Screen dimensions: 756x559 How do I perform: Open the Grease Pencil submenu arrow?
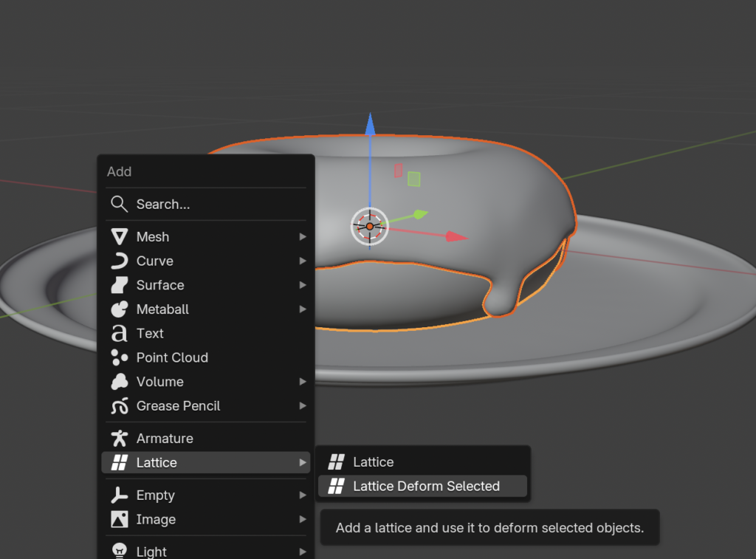click(302, 406)
